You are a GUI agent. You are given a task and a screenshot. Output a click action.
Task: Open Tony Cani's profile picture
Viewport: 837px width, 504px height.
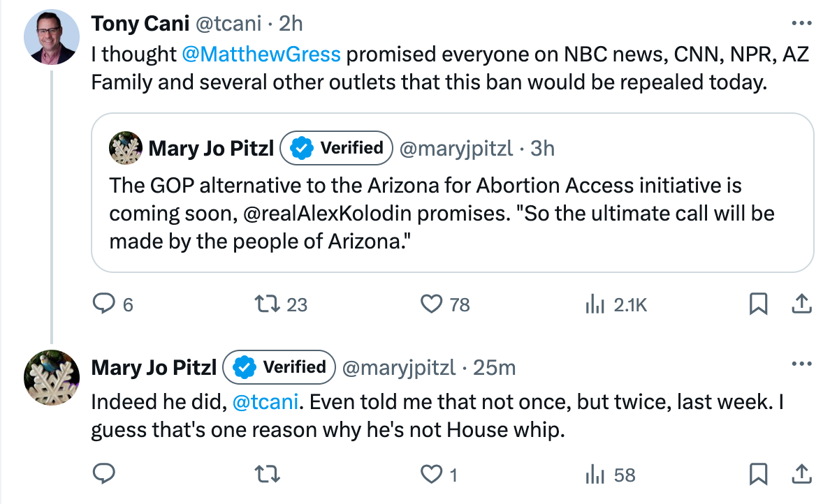coord(51,38)
